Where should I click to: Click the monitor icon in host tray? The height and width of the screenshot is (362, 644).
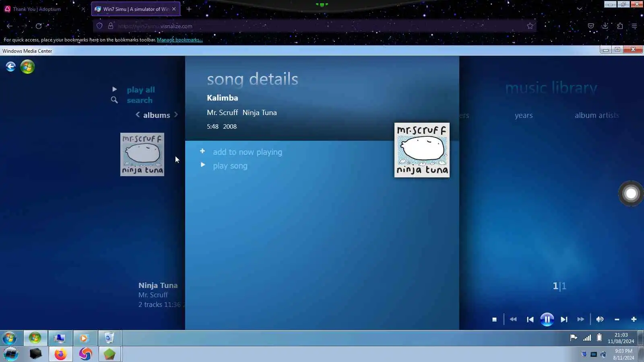(594, 354)
